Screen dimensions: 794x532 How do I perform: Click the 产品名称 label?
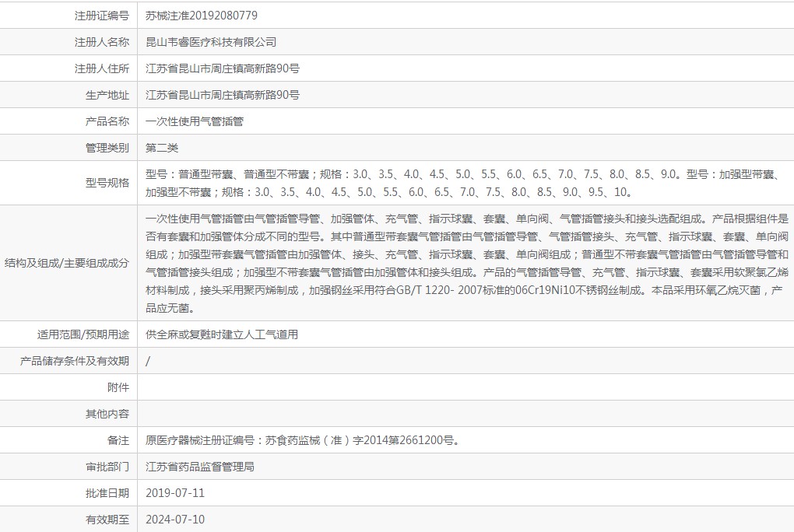107,121
